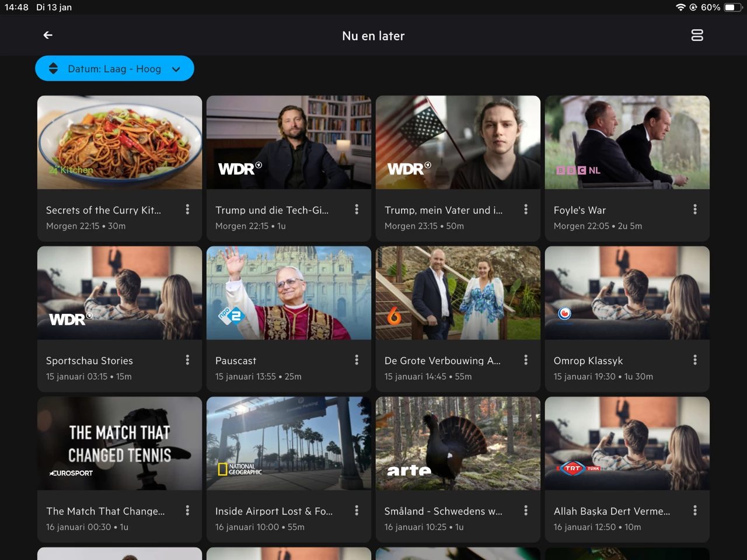The image size is (747, 560).
Task: Select the title "Småland - Schwedens w..."
Action: click(x=444, y=511)
